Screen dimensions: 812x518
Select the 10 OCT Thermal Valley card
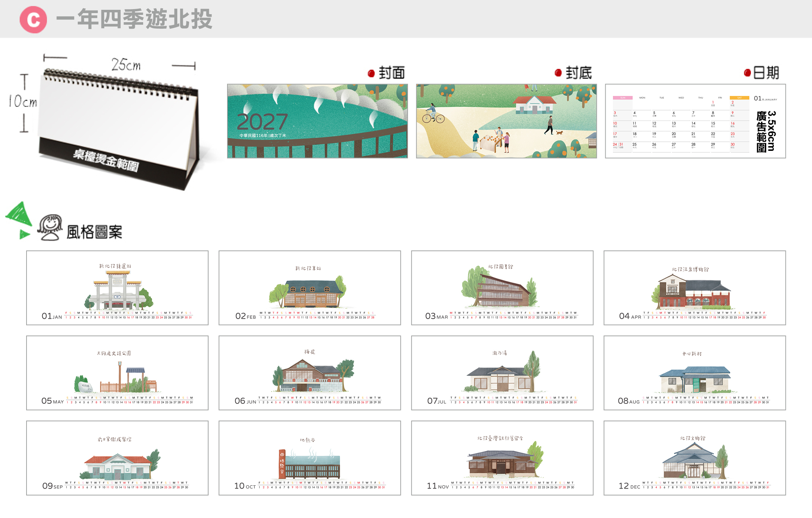(x=310, y=458)
